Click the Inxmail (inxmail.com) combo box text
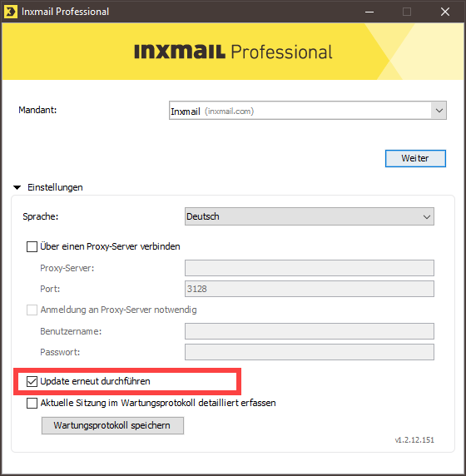This screenshot has height=476, width=466. click(212, 112)
